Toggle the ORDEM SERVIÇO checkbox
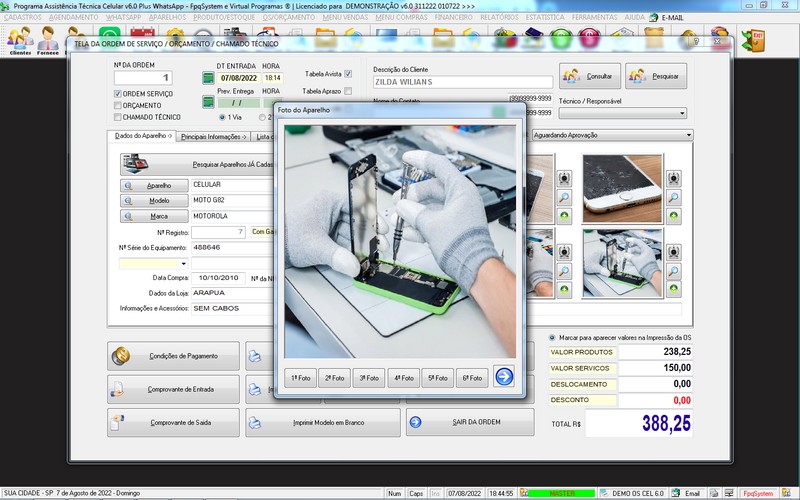 click(x=117, y=93)
